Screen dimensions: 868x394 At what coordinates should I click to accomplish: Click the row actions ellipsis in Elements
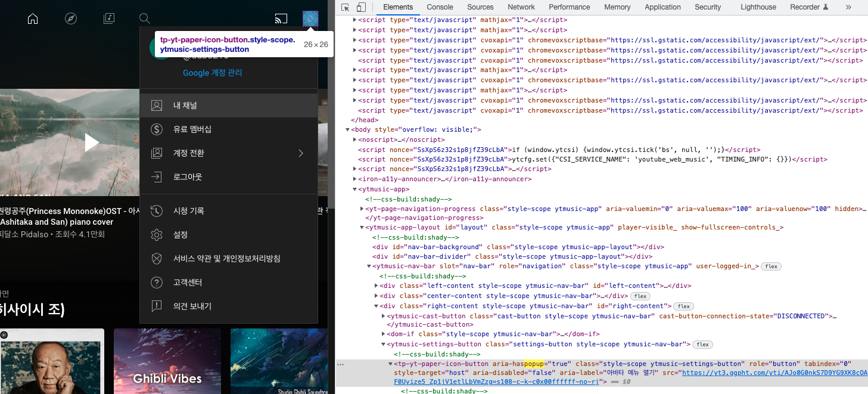(341, 364)
